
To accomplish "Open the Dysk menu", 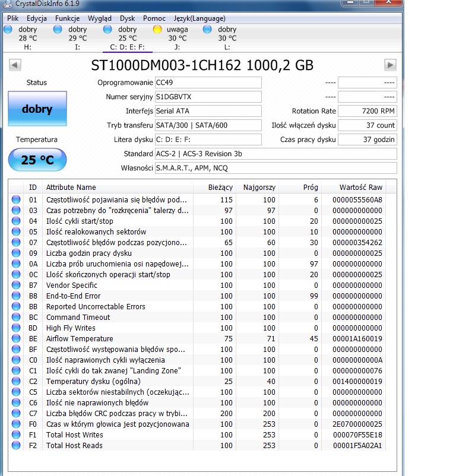I will [x=127, y=18].
